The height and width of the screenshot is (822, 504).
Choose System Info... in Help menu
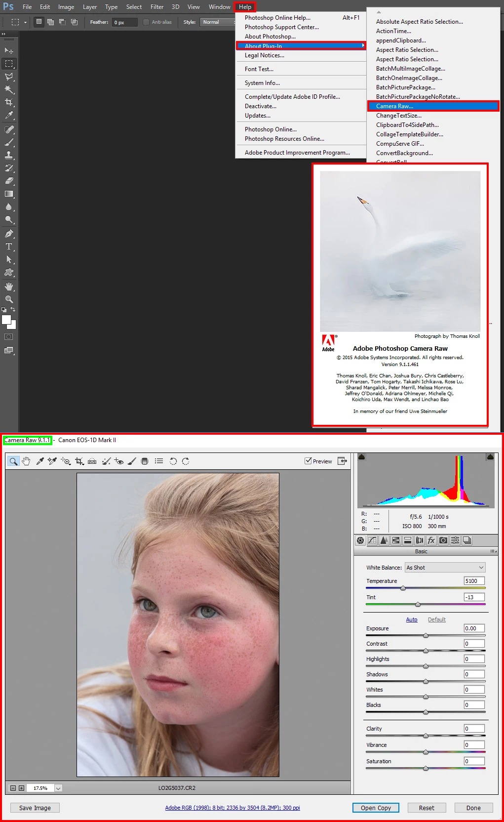[x=263, y=83]
